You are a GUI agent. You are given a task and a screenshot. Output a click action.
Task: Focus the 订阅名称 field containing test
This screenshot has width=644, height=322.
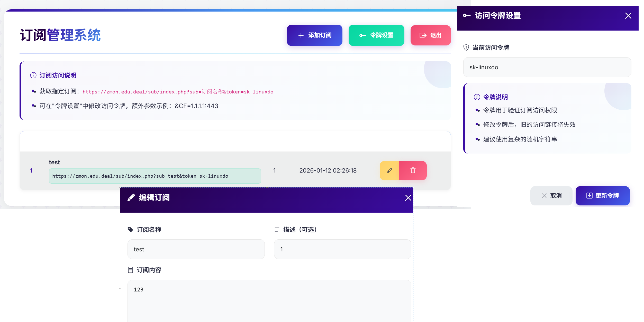click(196, 249)
